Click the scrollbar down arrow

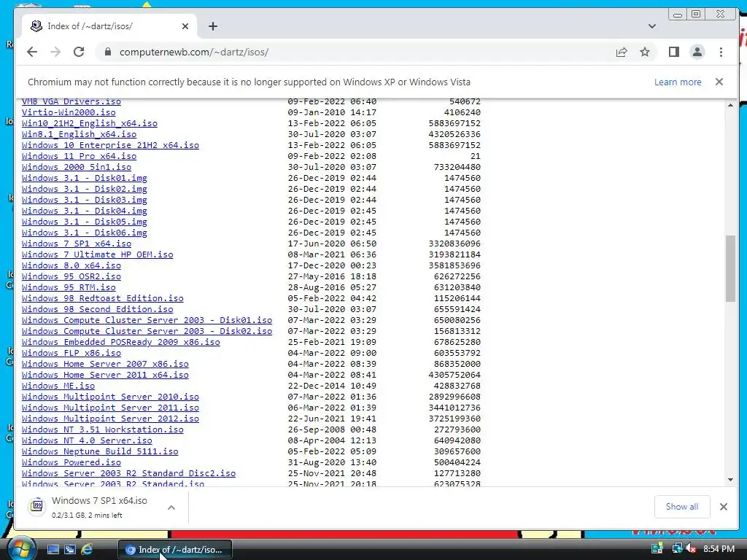pos(730,480)
